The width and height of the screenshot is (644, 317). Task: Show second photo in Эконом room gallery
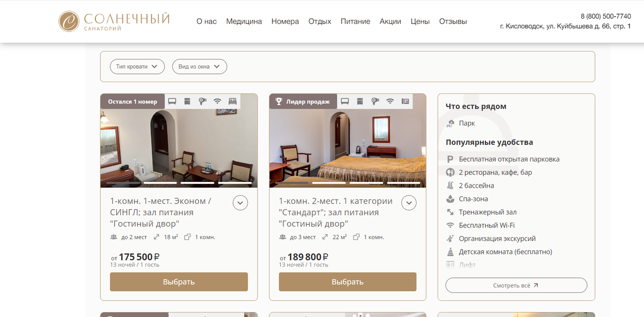[x=160, y=183]
